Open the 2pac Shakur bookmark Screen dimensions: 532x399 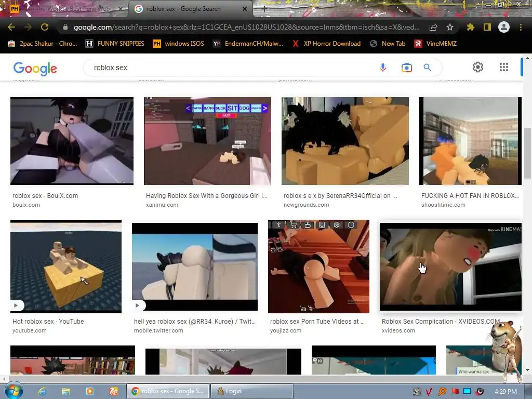pyautogui.click(x=43, y=44)
